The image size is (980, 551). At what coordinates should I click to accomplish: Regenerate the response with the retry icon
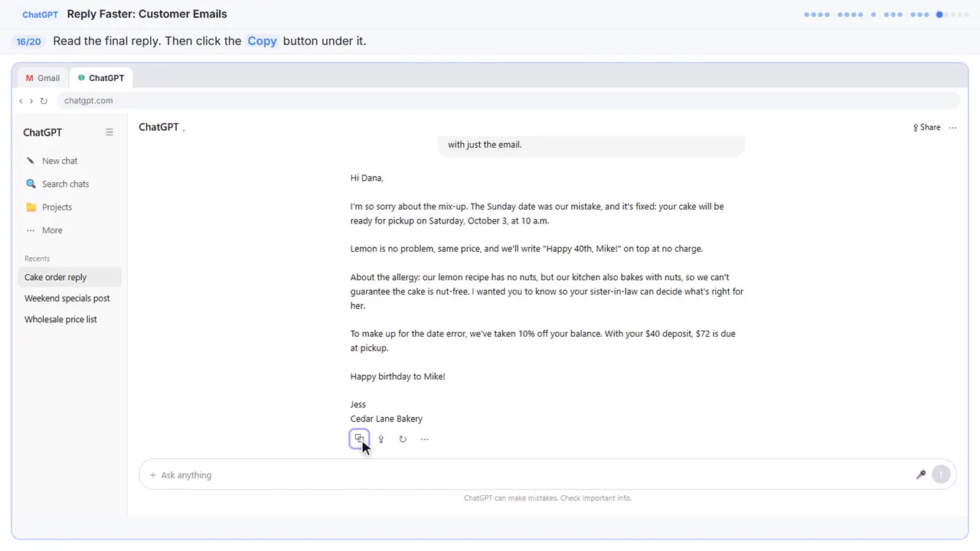click(403, 439)
